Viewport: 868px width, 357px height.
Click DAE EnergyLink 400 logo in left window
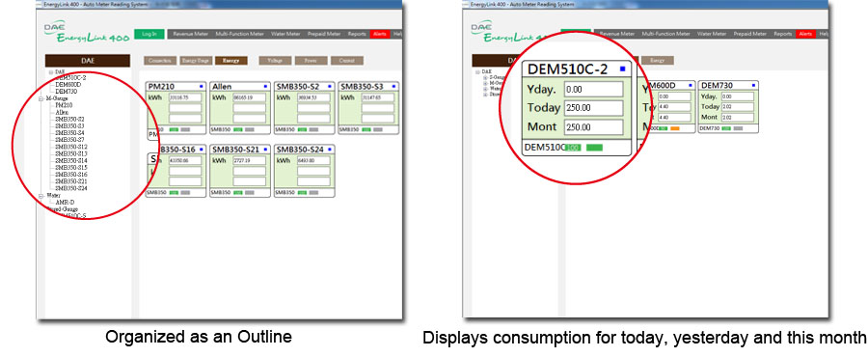(x=87, y=32)
